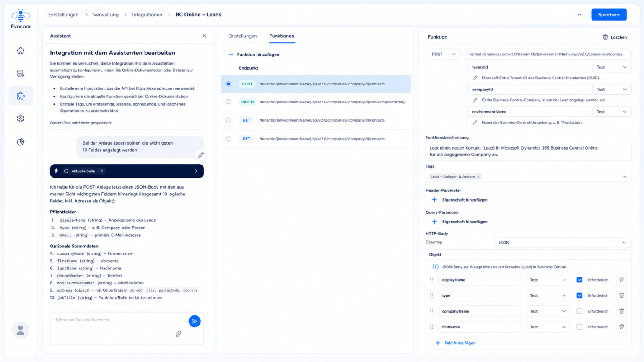The image size is (644, 362).
Task: Edit tenantId description pencil icon
Action: [475, 78]
